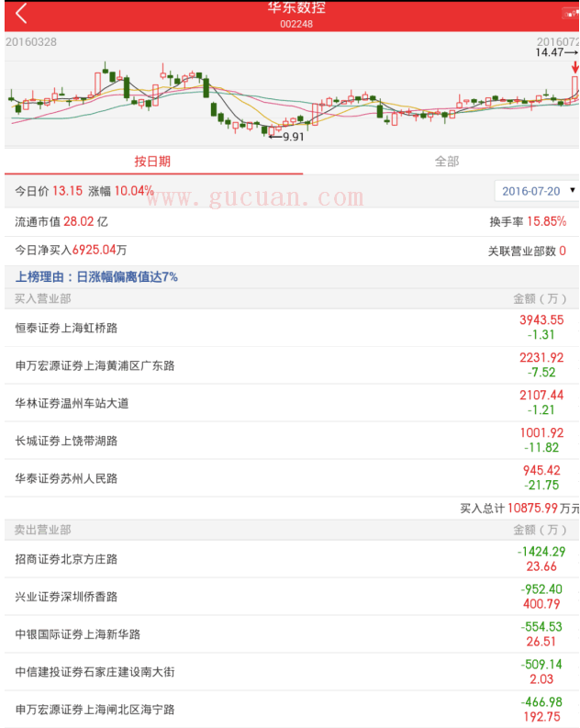Open the 2016-07-20 date dropdown
580x728 pixels.
537,191
